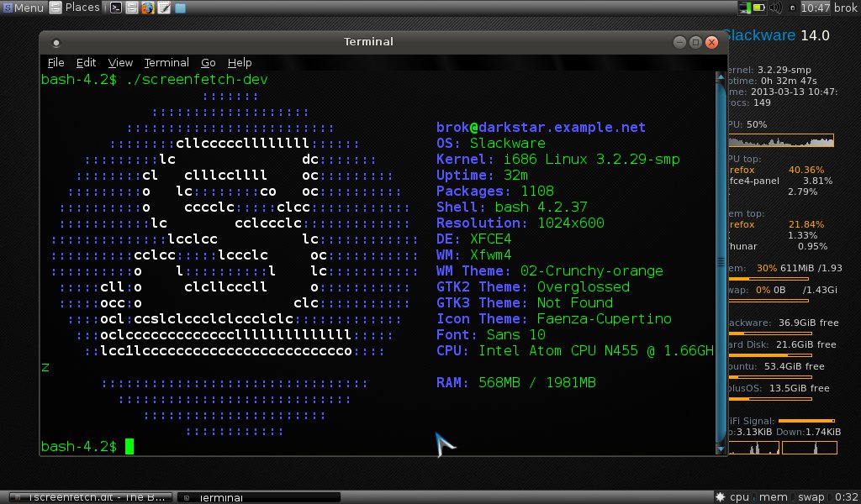Click the brok@darkstar.example.net text
Viewport: 861px width, 504px height.
pos(541,127)
